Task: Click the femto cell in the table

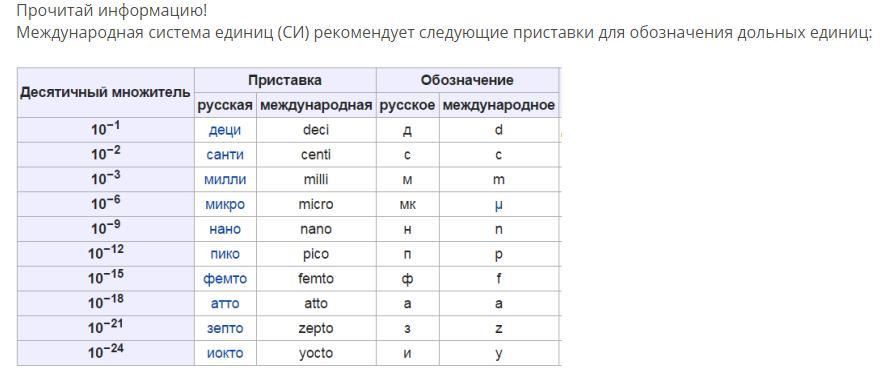Action: click(316, 279)
